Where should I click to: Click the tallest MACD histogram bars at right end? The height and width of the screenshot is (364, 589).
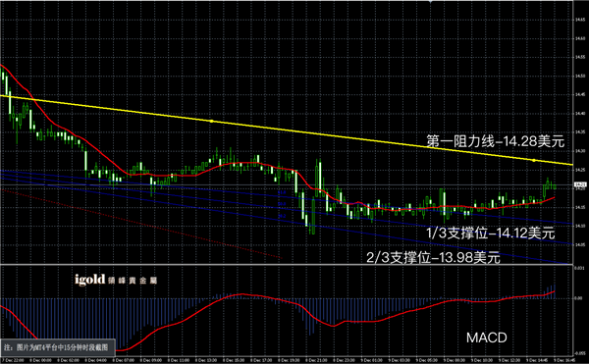(550, 292)
